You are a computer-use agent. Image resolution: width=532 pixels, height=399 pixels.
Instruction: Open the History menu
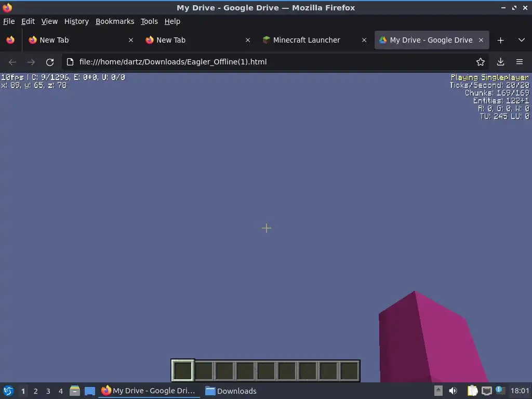(76, 21)
